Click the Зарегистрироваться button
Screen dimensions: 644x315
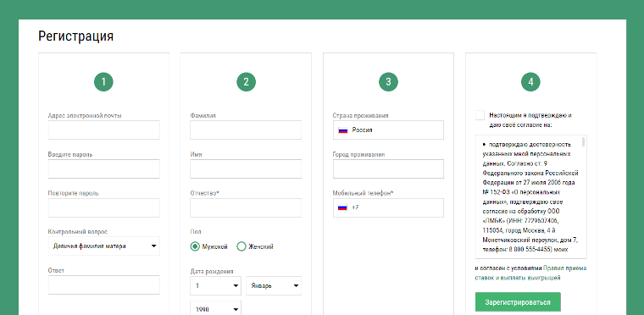coord(518,302)
